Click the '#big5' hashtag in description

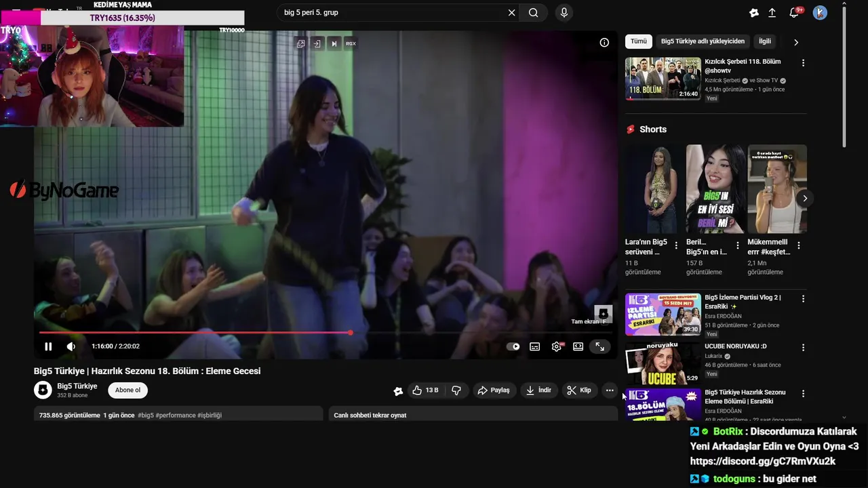click(x=146, y=415)
